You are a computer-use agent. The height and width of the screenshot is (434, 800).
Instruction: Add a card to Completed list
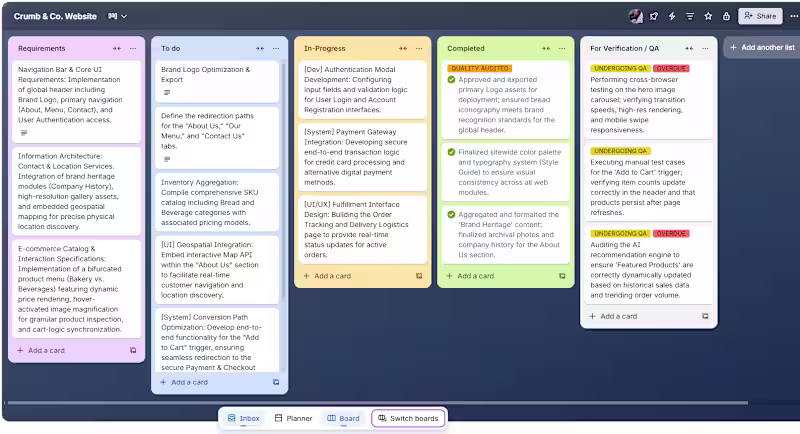pos(470,276)
